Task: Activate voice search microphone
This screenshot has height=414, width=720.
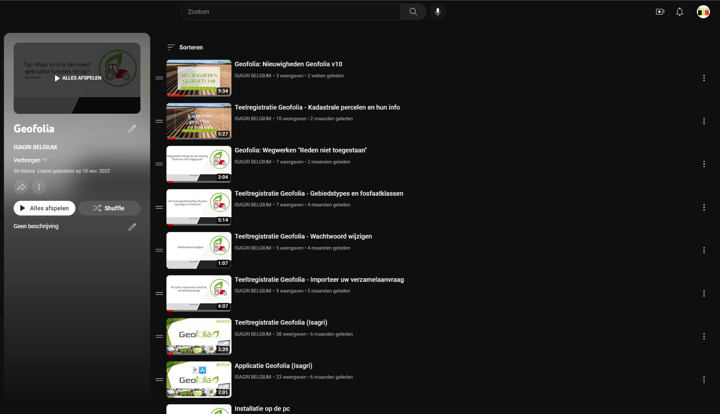Action: point(437,12)
